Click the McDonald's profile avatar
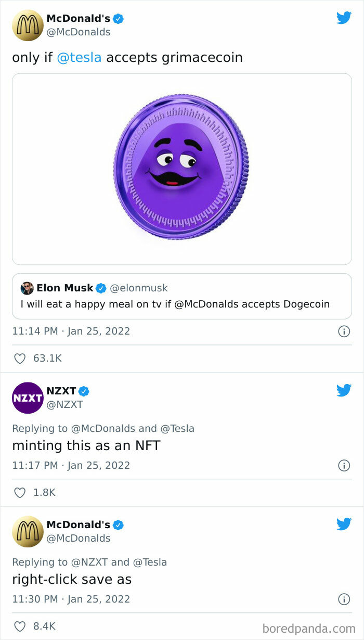Screen dimensions: 364x640 pyautogui.click(x=28, y=24)
